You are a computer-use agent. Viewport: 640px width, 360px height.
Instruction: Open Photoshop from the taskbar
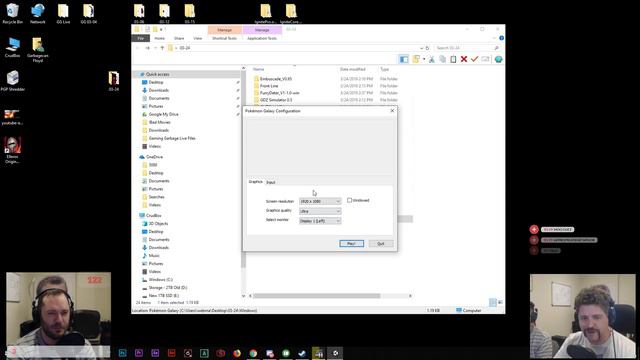[122, 353]
